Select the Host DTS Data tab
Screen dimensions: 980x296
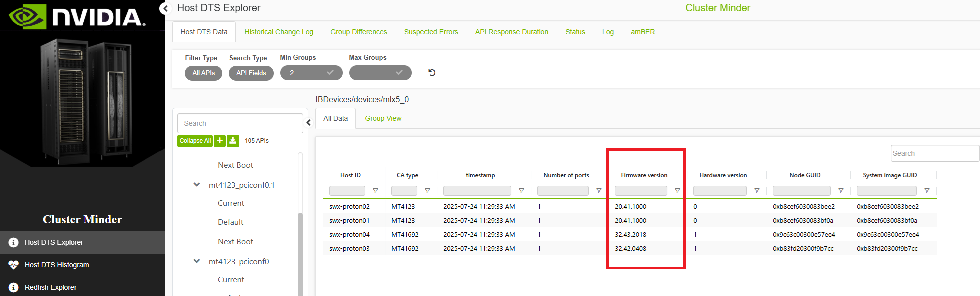(204, 32)
